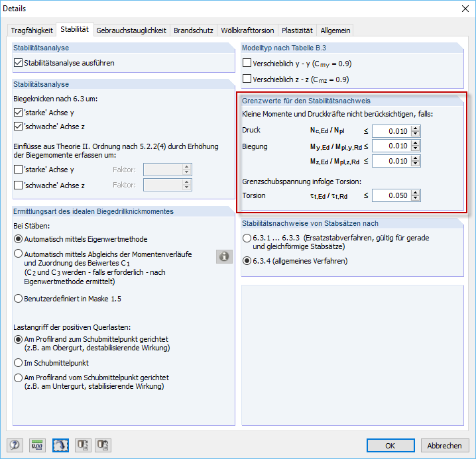The height and width of the screenshot is (459, 476).
Task: Confirm with the OK button
Action: (x=390, y=445)
